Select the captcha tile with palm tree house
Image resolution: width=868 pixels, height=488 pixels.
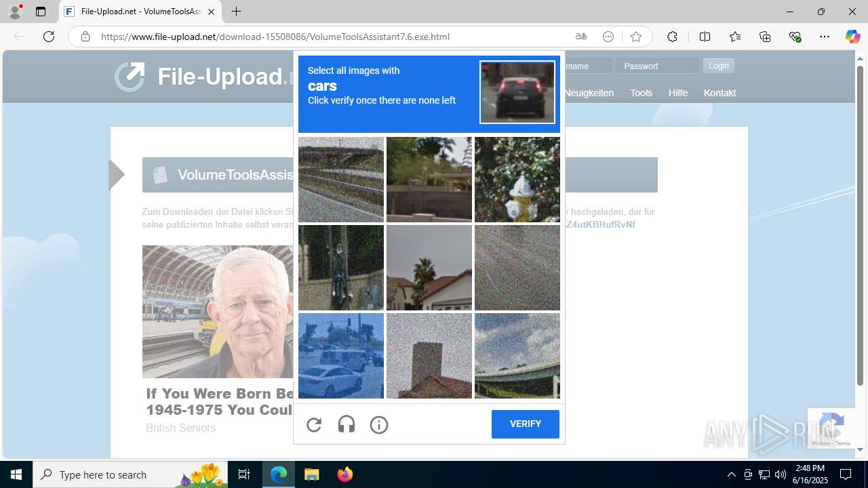pyautogui.click(x=429, y=268)
